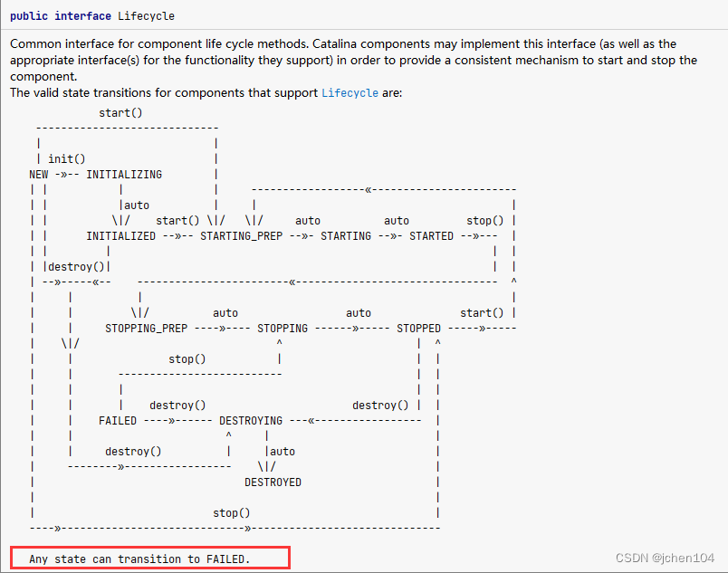Select the STOPPING_PREP state label
This screenshot has width=728, height=573.
click(x=147, y=329)
